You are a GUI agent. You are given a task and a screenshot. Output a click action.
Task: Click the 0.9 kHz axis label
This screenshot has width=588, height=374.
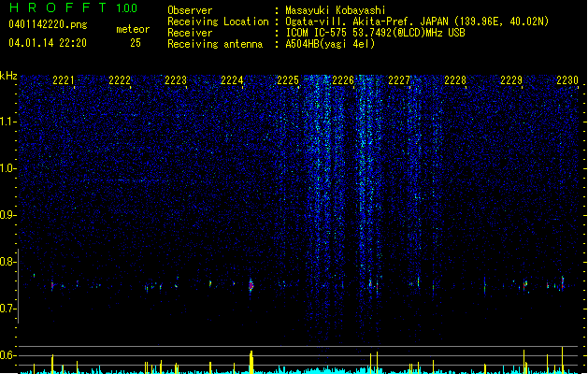(x=7, y=215)
